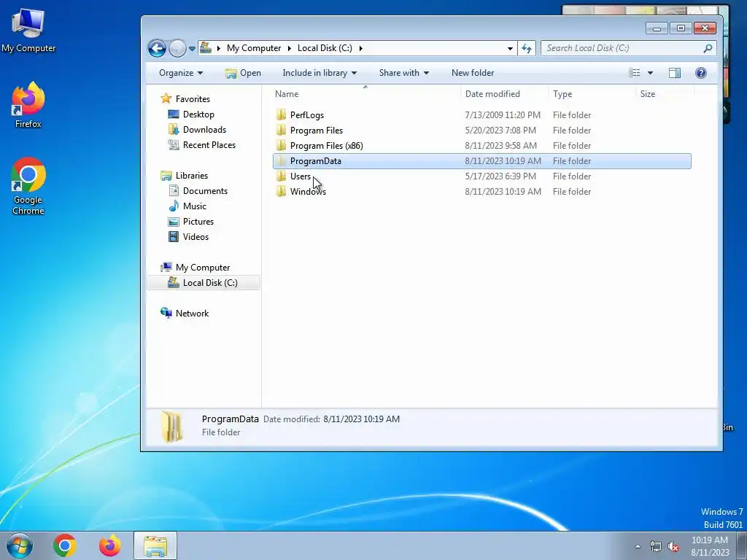Open Help with the question mark icon

(x=701, y=73)
